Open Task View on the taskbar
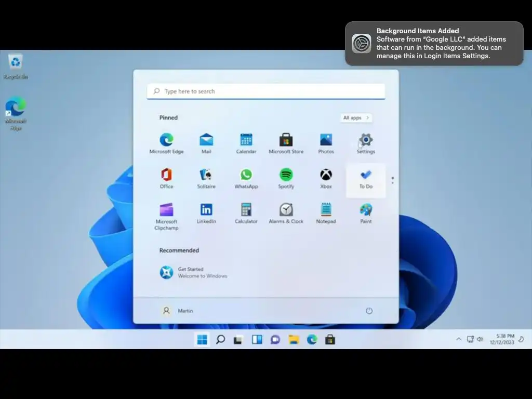 pos(238,340)
